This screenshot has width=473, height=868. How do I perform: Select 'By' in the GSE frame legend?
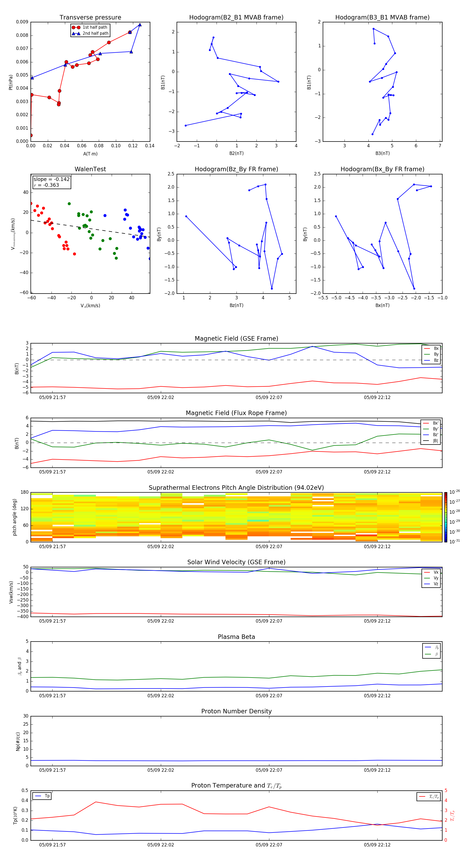pyautogui.click(x=431, y=355)
